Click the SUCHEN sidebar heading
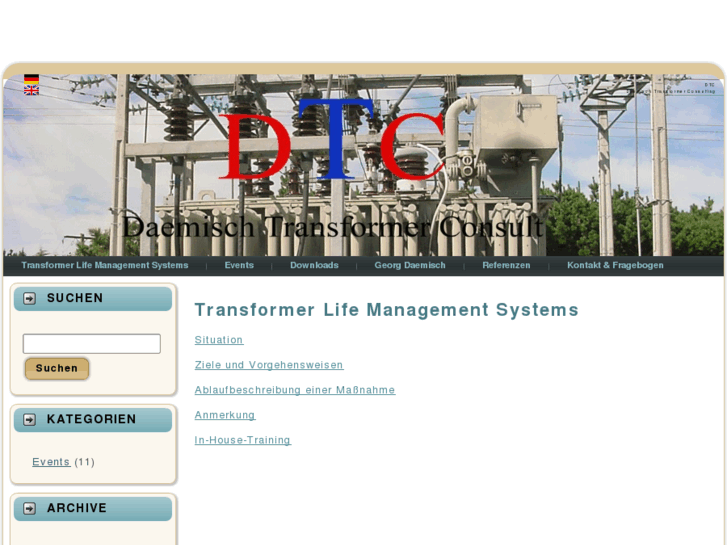The height and width of the screenshot is (545, 727). click(x=75, y=298)
